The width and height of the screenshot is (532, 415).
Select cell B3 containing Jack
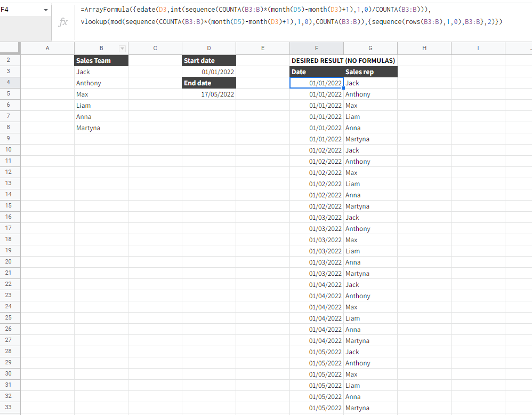(101, 71)
